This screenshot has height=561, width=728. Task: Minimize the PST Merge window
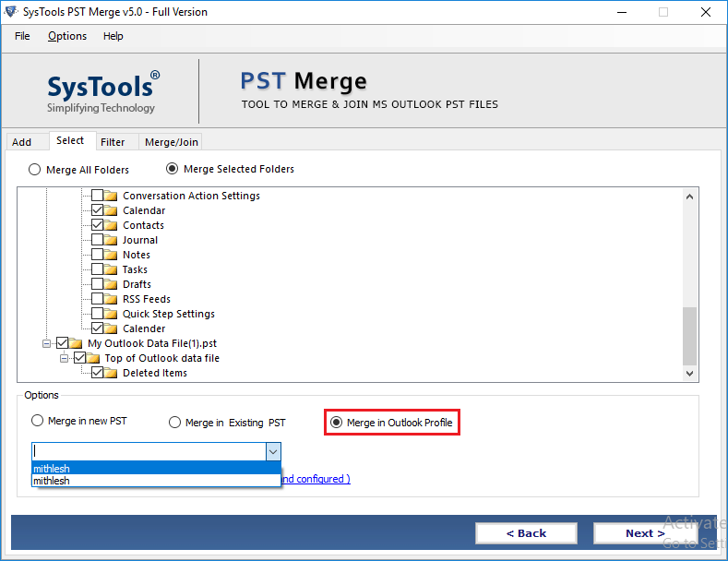[x=622, y=12]
